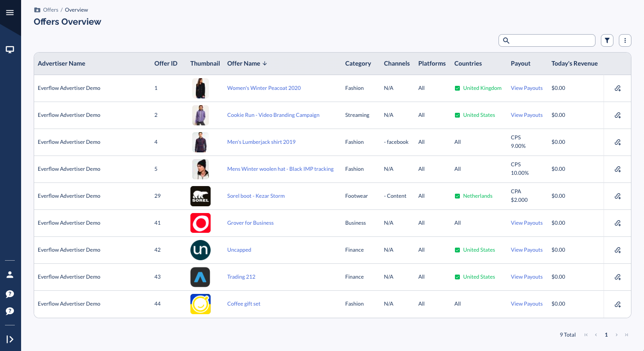Click the Netherlands country tag
The height and width of the screenshot is (351, 644).
(473, 196)
